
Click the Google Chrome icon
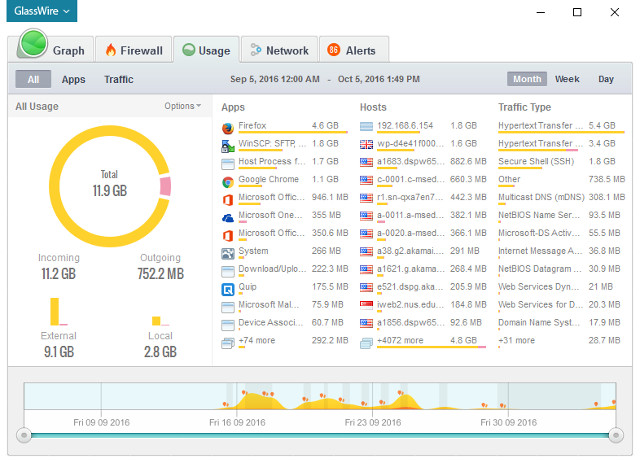228,182
